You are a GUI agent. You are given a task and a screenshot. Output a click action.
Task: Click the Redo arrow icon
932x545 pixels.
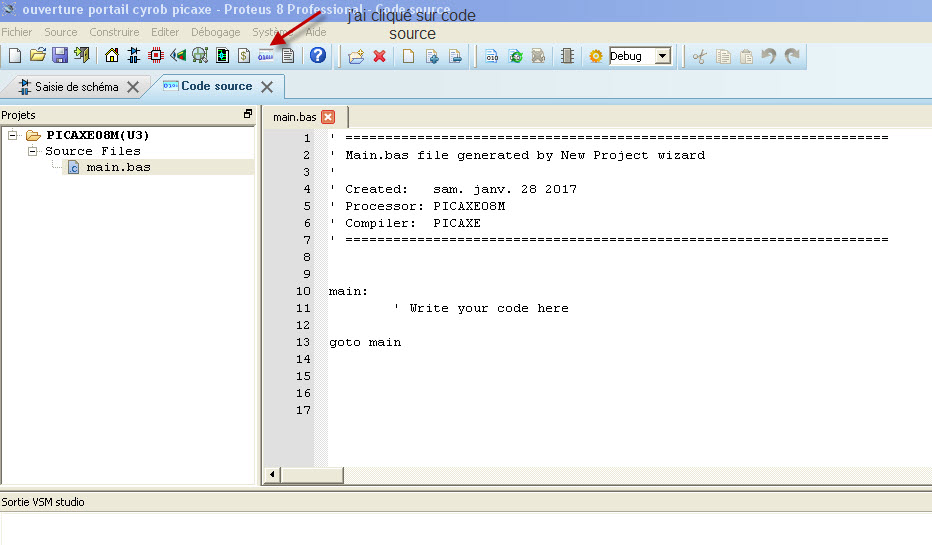coord(792,56)
